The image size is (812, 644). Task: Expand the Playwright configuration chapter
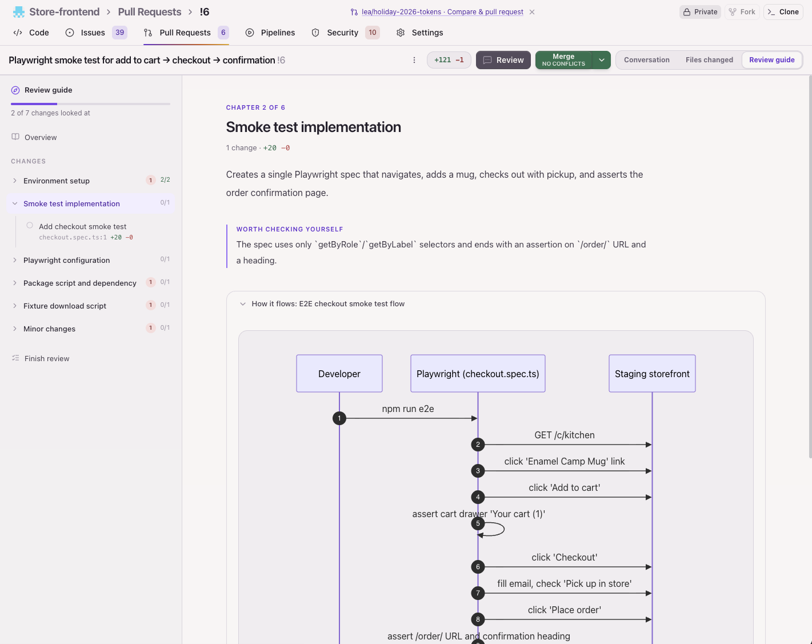[x=15, y=260]
